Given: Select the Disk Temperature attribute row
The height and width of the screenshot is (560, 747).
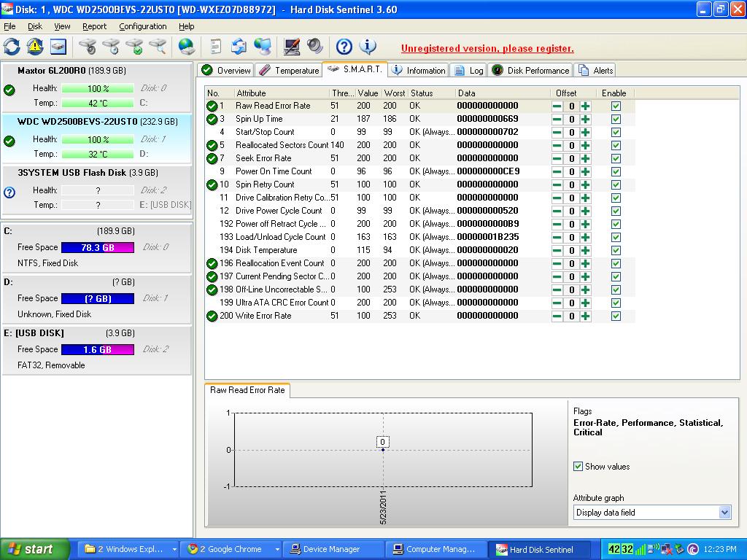Looking at the screenshot, I should (x=419, y=250).
